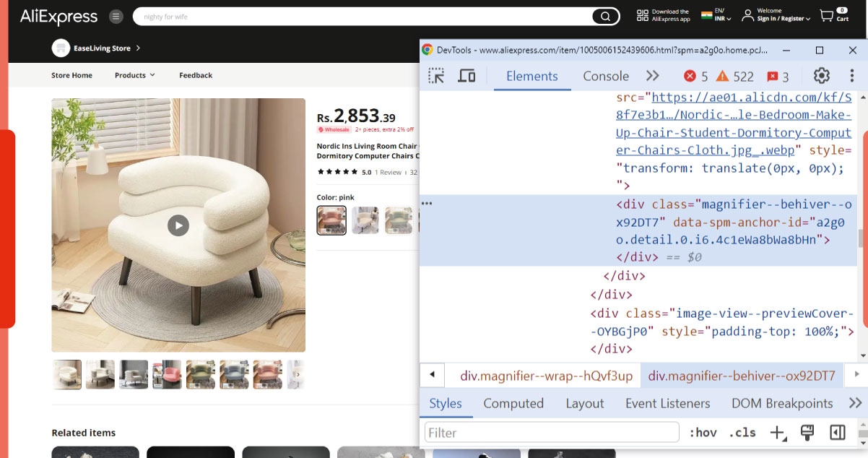Open the Computed tab in Styles pane

click(x=513, y=403)
